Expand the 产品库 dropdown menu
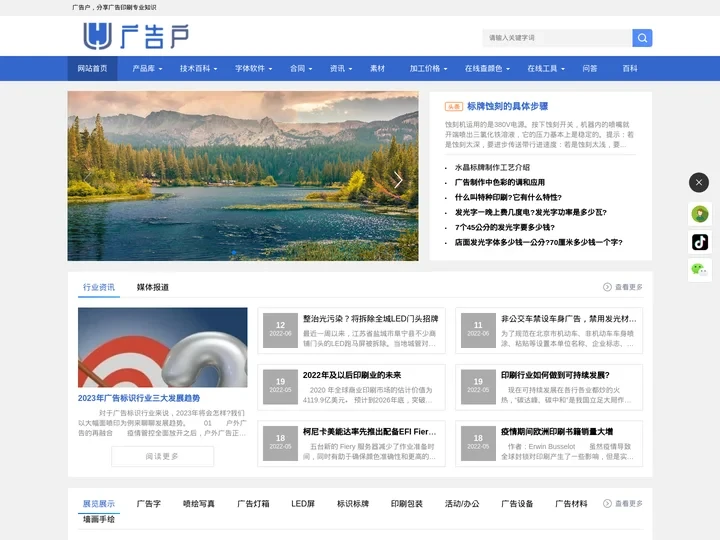This screenshot has height=540, width=720. point(147,68)
